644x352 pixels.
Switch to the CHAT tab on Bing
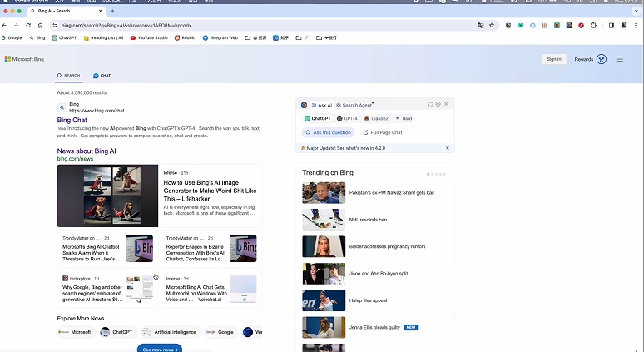[x=102, y=76]
